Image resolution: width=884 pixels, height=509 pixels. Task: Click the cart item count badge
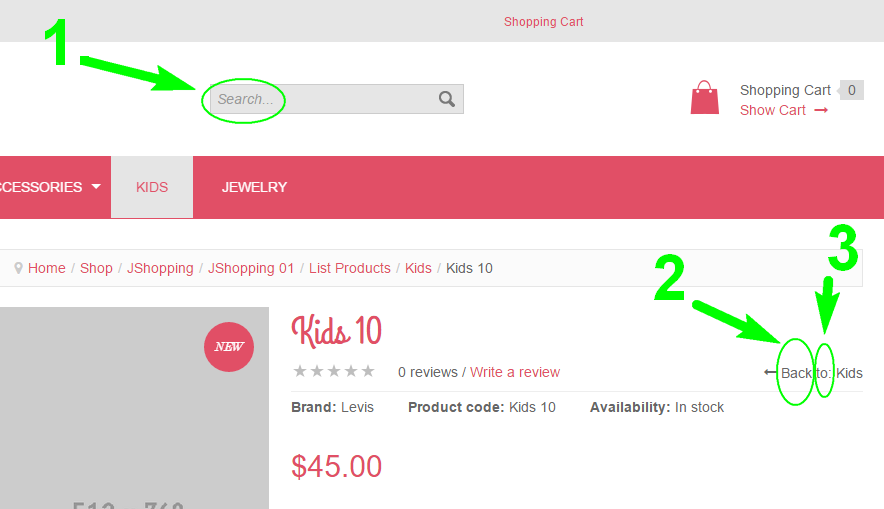tap(851, 90)
